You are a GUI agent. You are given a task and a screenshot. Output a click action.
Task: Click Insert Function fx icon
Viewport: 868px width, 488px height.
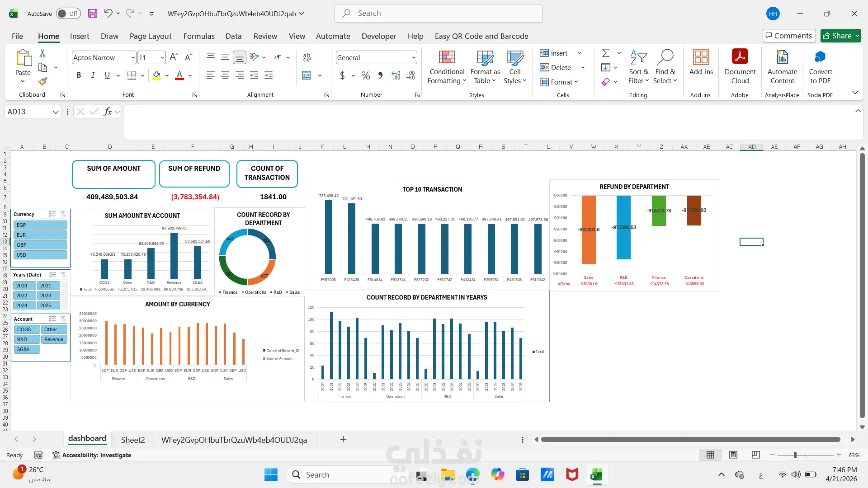(108, 112)
